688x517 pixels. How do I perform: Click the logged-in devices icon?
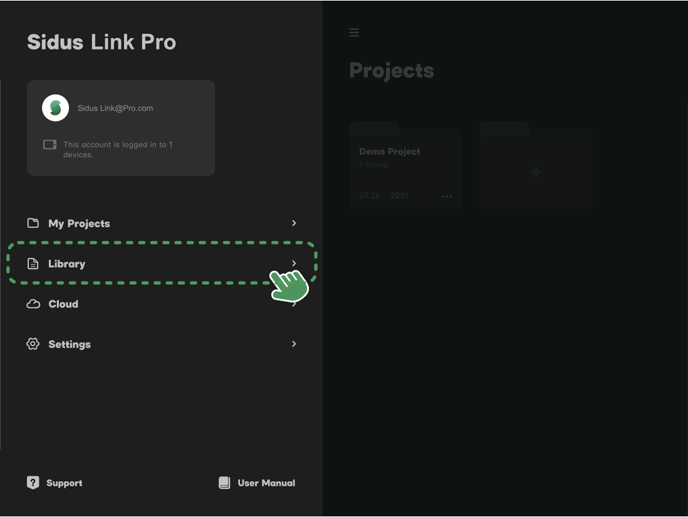tap(50, 144)
